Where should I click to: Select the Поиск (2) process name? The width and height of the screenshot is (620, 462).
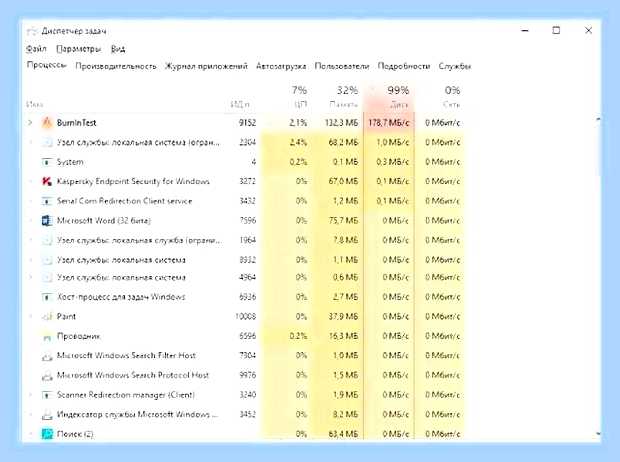point(75,434)
